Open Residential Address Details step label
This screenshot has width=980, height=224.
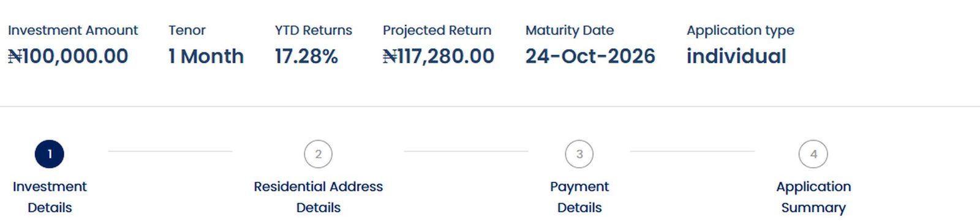click(318, 197)
